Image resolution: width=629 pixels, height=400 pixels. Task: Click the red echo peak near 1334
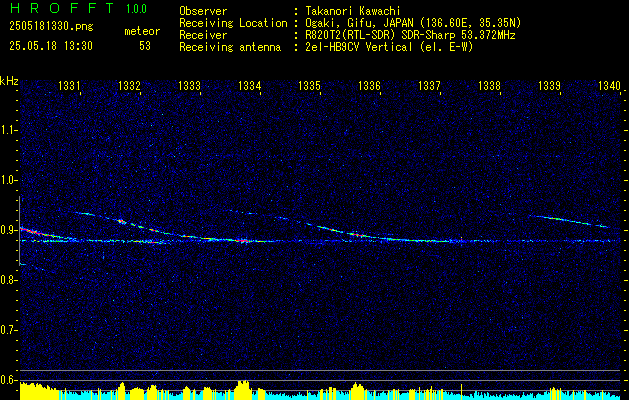(x=243, y=241)
